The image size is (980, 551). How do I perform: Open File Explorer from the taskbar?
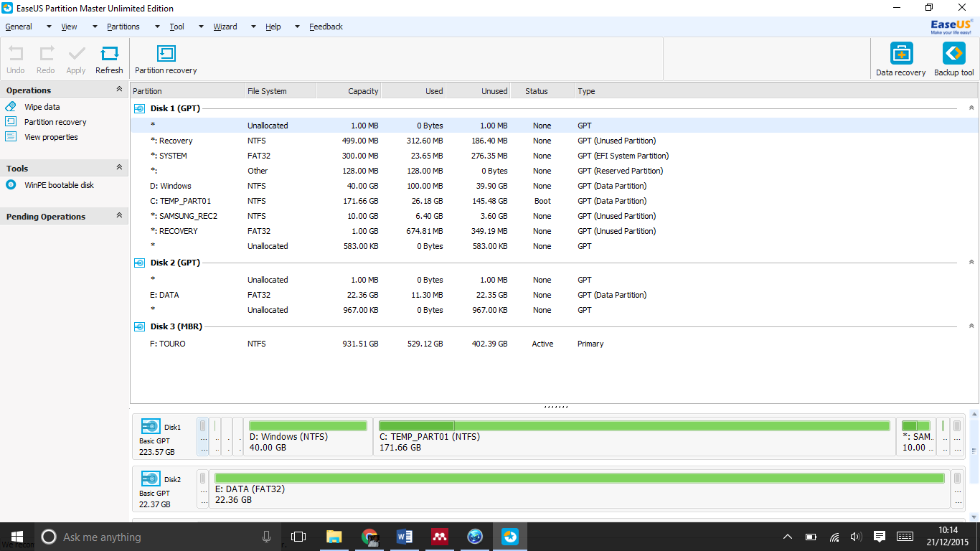point(334,537)
